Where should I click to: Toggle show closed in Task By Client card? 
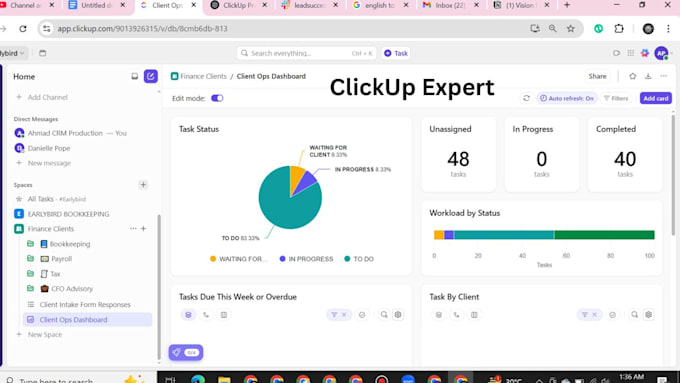coord(612,315)
